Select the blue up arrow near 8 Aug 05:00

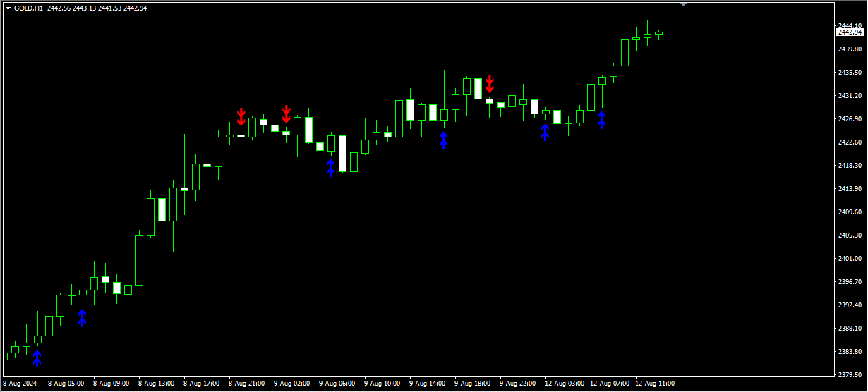tap(83, 318)
